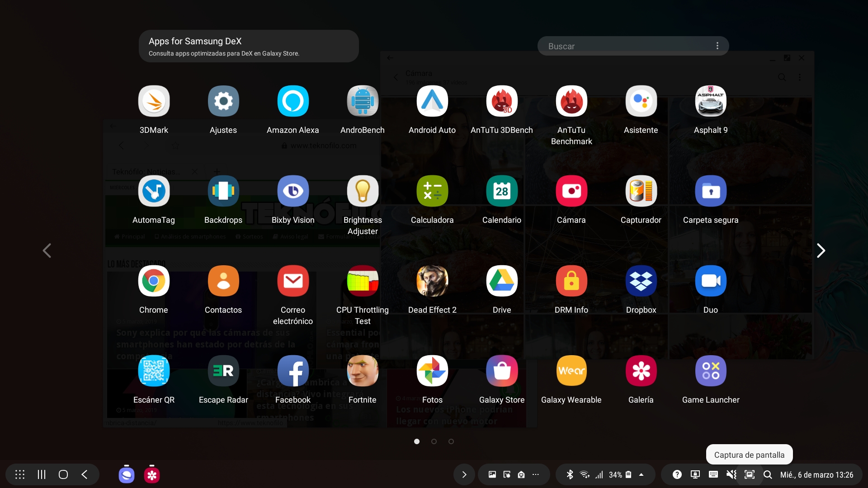Viewport: 868px width, 488px height.
Task: Open Ajustes settings app
Action: pos(223,101)
